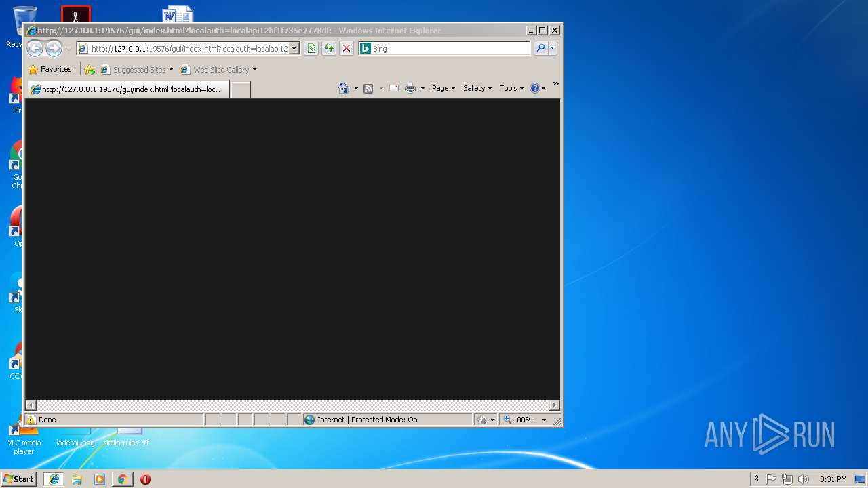Image resolution: width=868 pixels, height=488 pixels.
Task: Open Chrome from the taskbar
Action: (x=122, y=479)
